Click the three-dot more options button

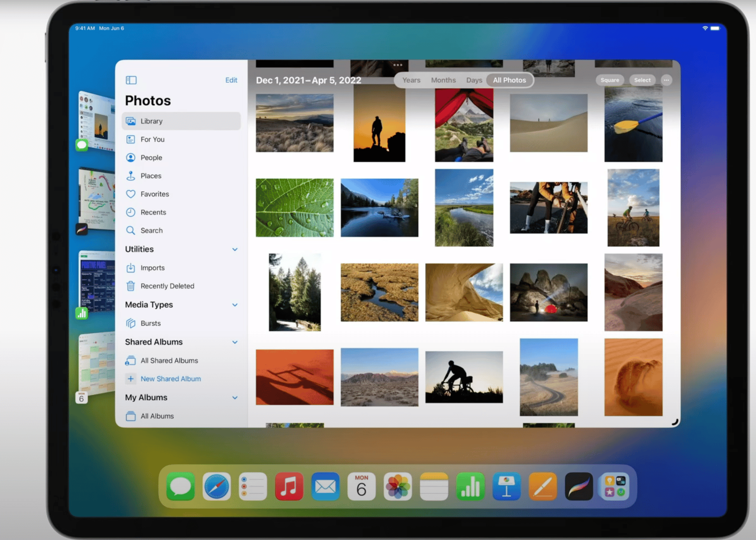click(666, 80)
